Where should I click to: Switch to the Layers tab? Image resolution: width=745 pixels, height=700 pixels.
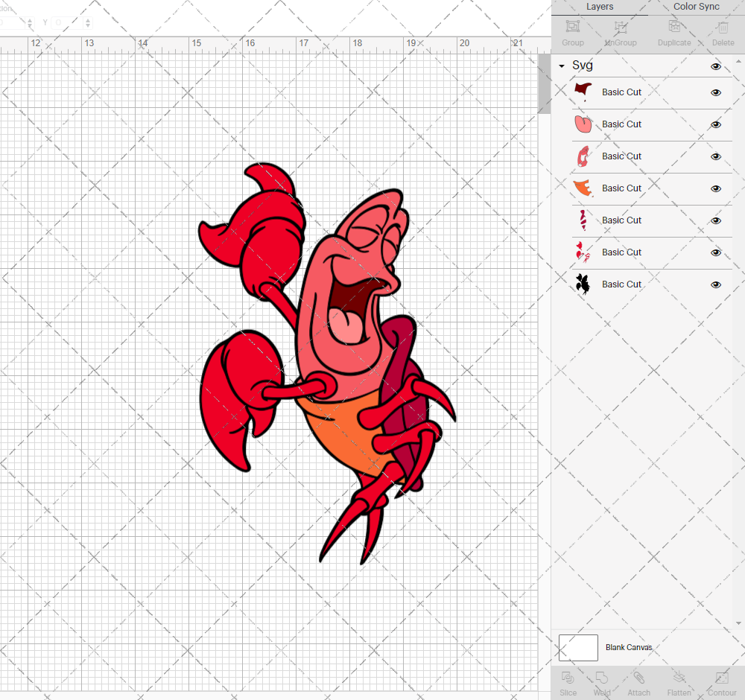[x=600, y=7]
